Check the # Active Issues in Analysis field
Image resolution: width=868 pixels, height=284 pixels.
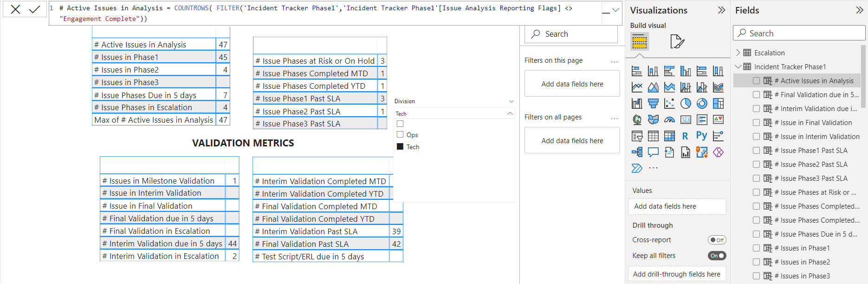point(756,81)
